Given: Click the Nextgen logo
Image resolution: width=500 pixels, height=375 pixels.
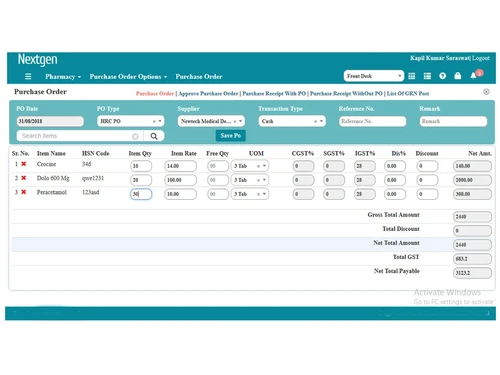Looking at the screenshot, I should 37,60.
